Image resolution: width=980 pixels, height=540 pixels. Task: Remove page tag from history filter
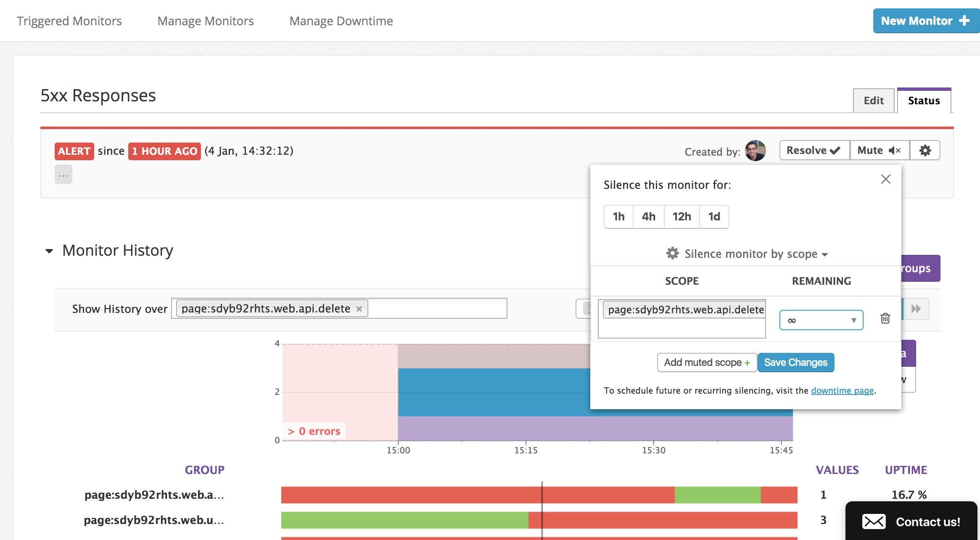359,309
